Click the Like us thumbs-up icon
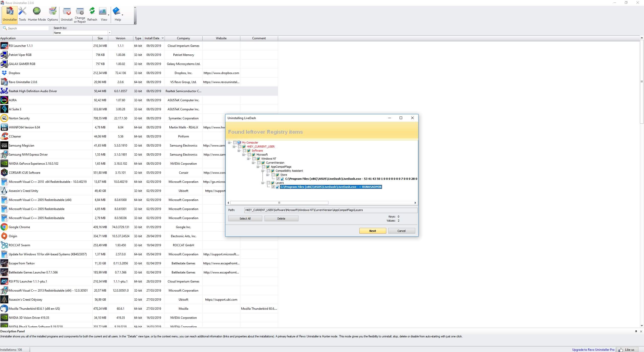 click(x=621, y=350)
